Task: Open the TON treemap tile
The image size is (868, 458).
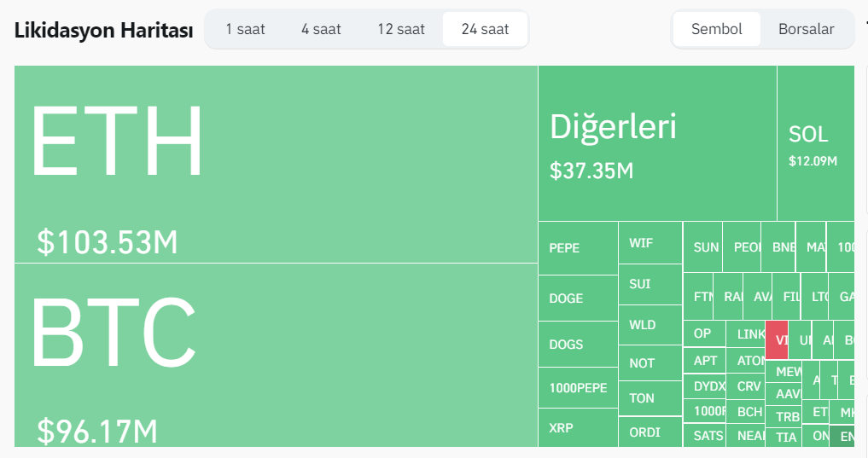Action: tap(650, 398)
